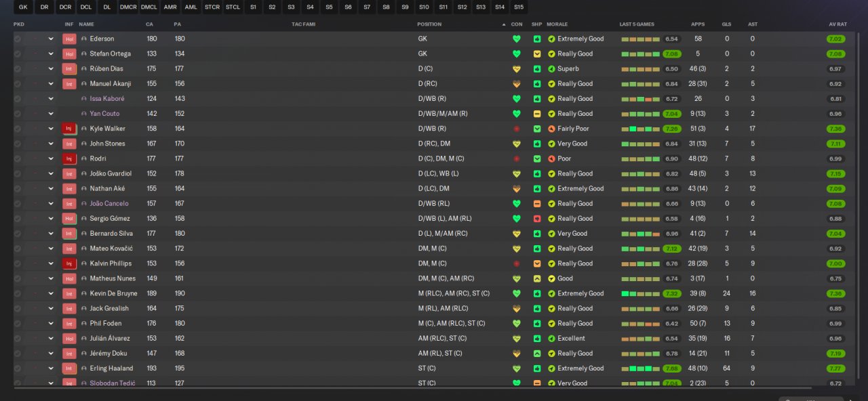
Task: Click Jérémy Doku's sharpness arrow icon
Action: [537, 354]
